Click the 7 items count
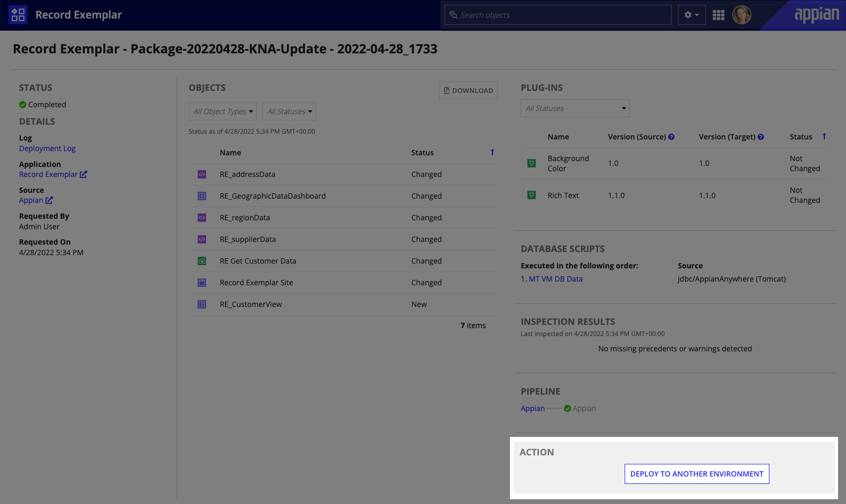This screenshot has width=846, height=504. [x=473, y=325]
